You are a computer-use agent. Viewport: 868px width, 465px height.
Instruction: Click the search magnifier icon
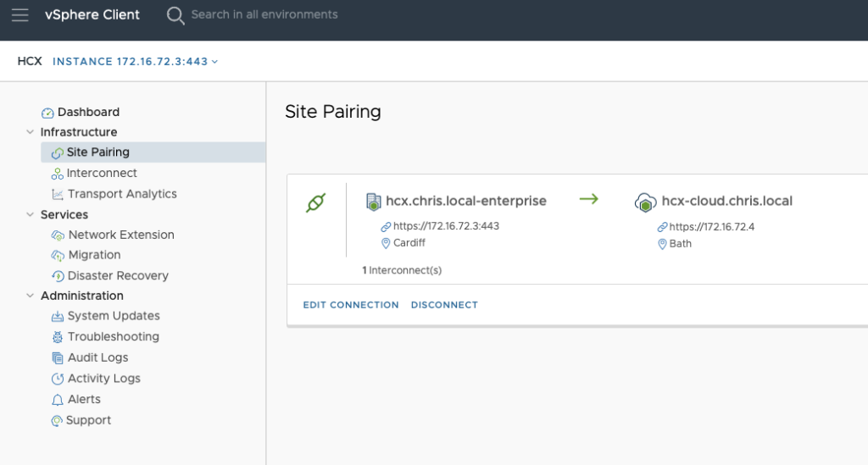pos(175,15)
